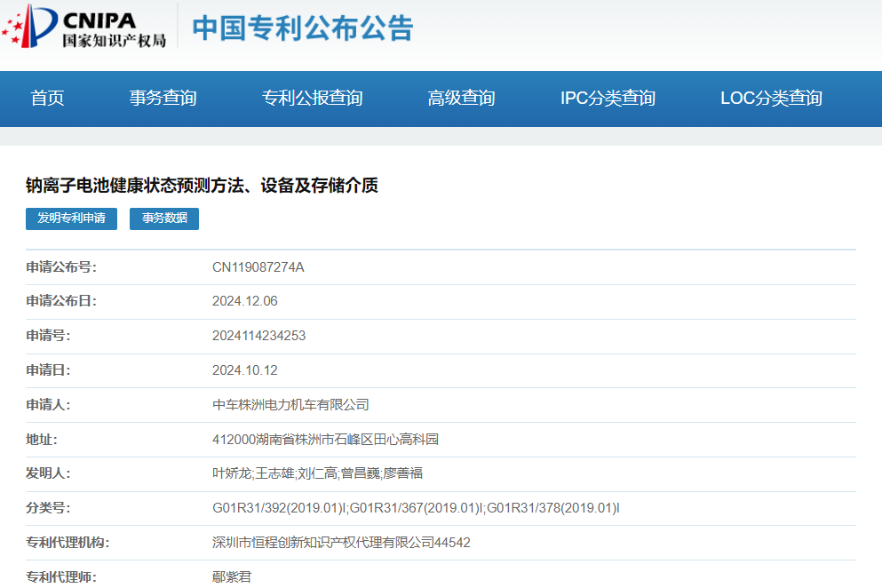Go to the 首页 menu item
This screenshot has height=588, width=882.
tap(47, 99)
